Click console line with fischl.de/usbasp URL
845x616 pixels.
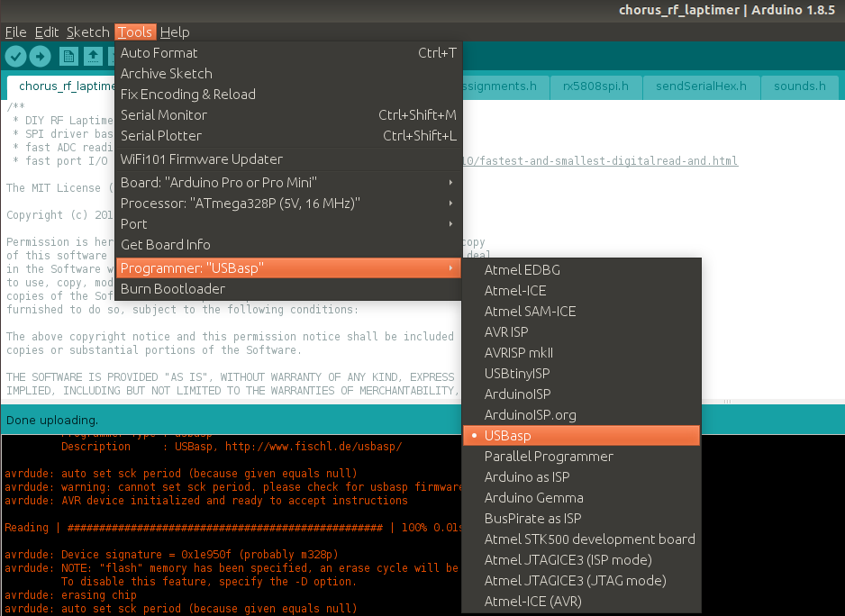(232, 447)
